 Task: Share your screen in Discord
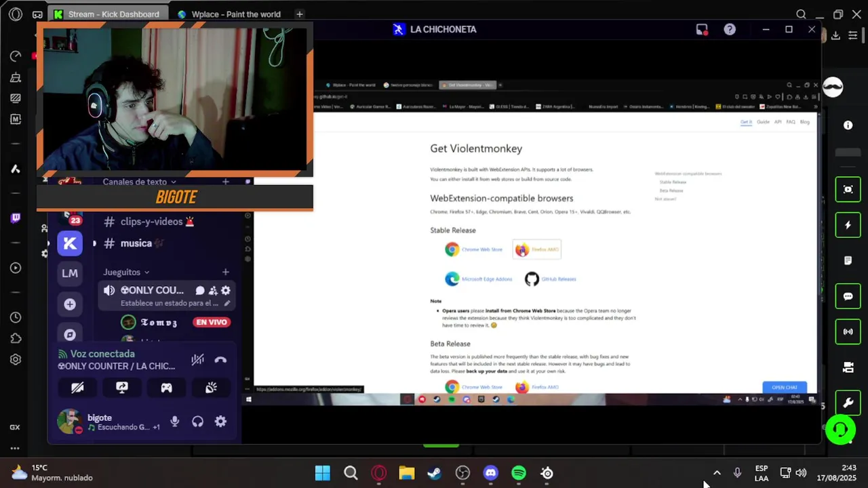(x=122, y=388)
